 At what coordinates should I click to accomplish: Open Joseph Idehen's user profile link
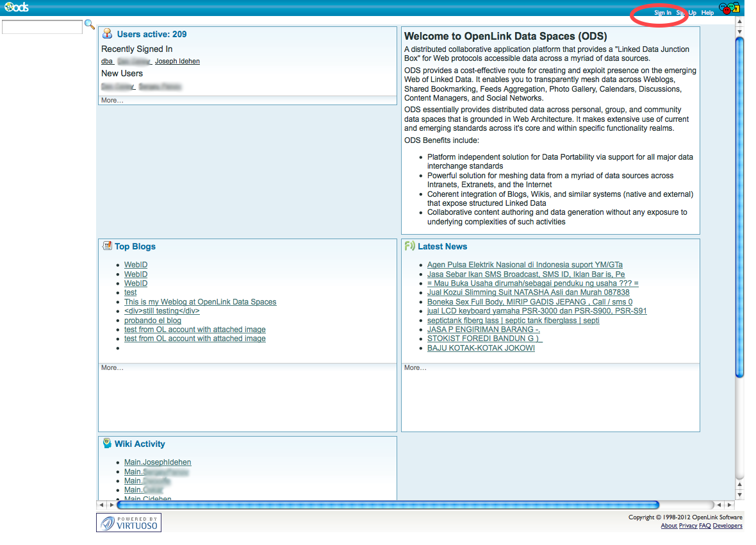(x=177, y=62)
